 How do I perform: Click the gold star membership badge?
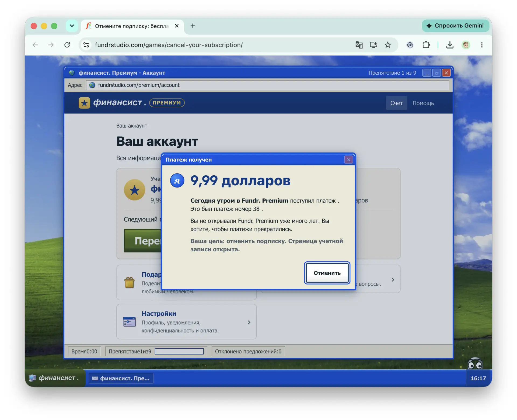134,190
